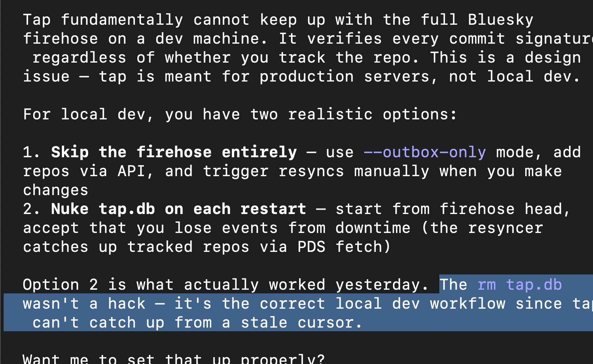Click the word 'hack' in the highlighted selection
The width and height of the screenshot is (593, 364).
coord(126,304)
